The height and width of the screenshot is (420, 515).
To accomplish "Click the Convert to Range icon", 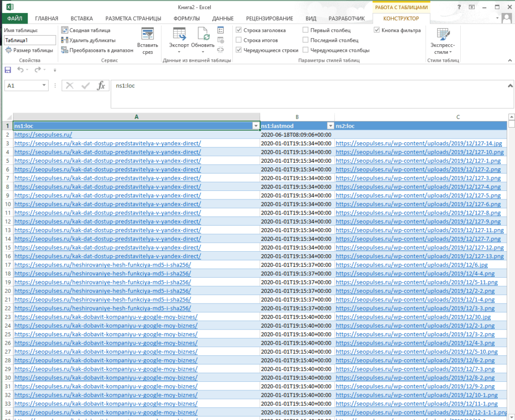I will click(x=65, y=50).
